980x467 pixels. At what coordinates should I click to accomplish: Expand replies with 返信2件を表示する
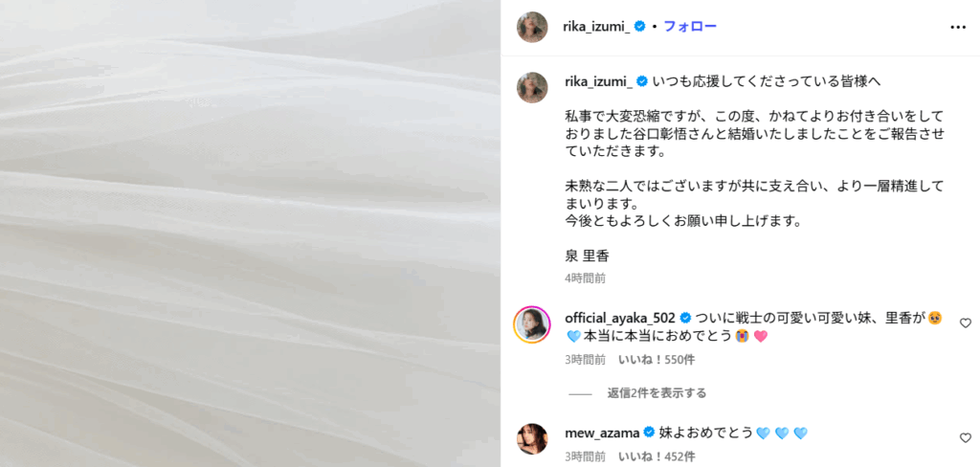pos(657,393)
